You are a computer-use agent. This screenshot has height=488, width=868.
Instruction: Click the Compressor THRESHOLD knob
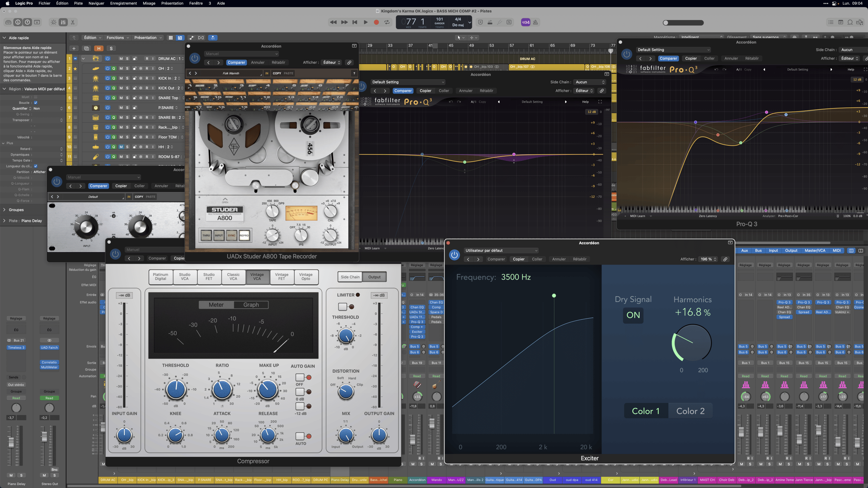176,390
